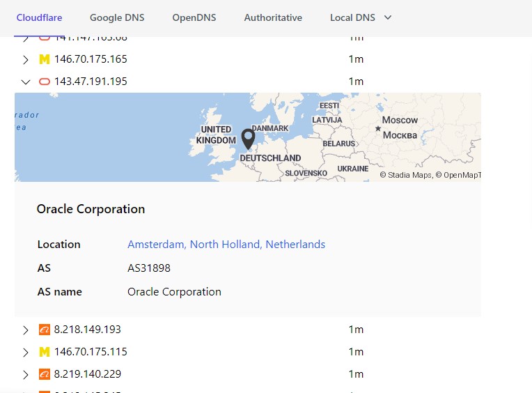Expand the 8.219.140.229 row chevron
The image size is (532, 393).
pos(26,374)
